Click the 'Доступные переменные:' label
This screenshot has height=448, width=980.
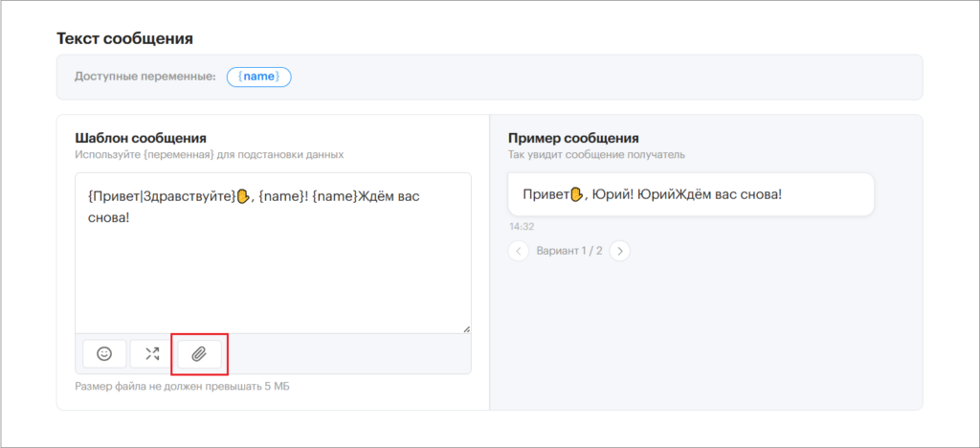pyautogui.click(x=145, y=77)
